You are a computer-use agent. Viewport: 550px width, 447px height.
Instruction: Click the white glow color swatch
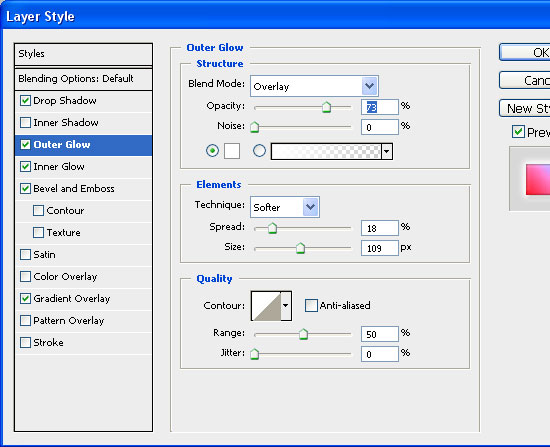click(232, 151)
